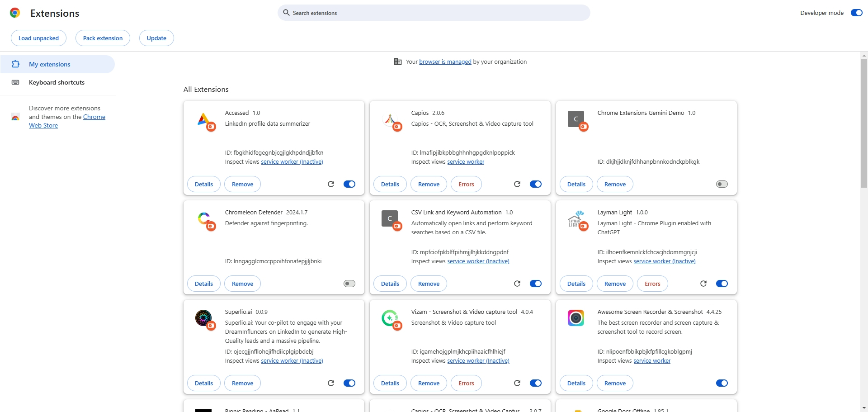Click the Chrome Web Store rainbow icon
The height and width of the screenshot is (412, 868).
15,117
